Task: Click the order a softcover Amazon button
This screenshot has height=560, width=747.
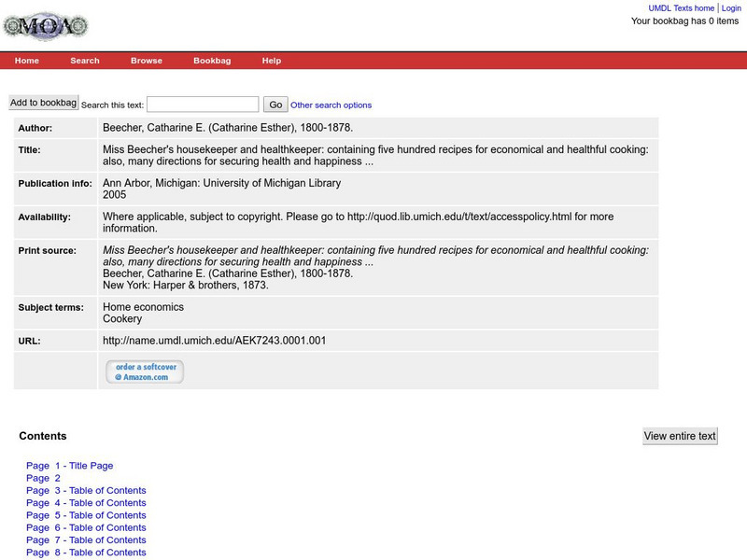Action: [x=145, y=371]
